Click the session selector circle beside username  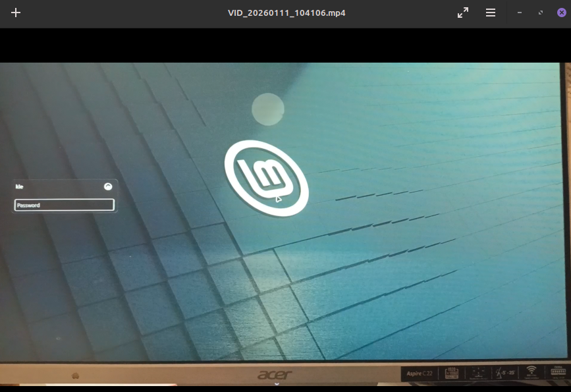[x=108, y=186]
